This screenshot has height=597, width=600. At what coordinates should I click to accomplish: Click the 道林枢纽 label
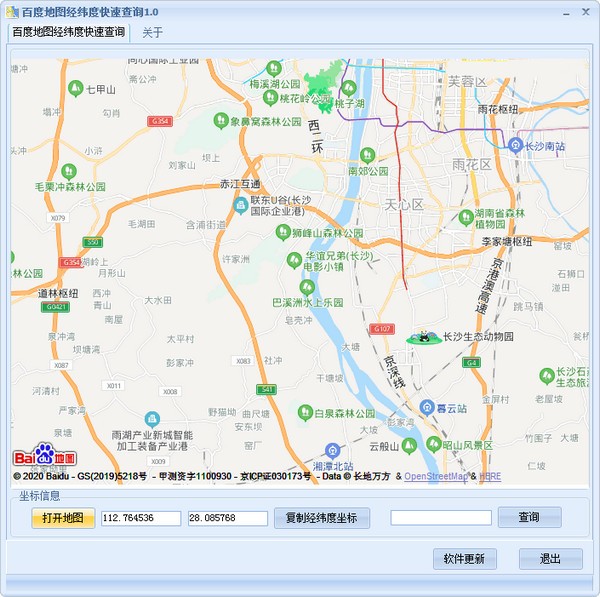click(58, 294)
